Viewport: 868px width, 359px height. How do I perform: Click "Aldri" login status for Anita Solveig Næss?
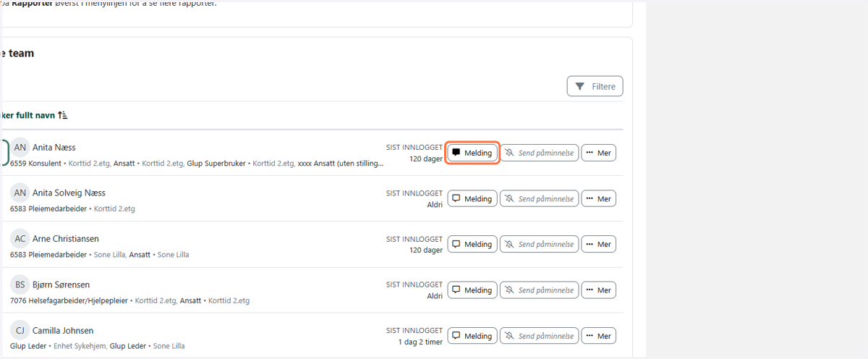point(435,205)
